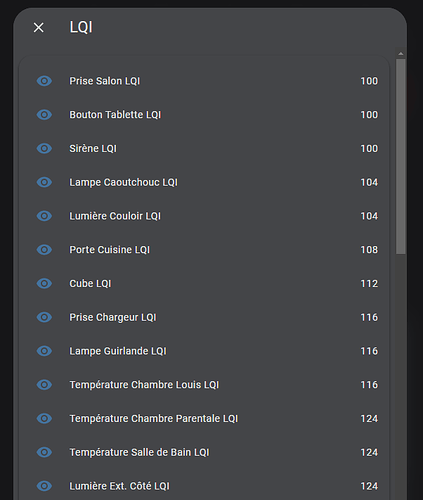Click eye icon beside Bouton Tablette LQI
Viewport: 423px width, 500px height.
(44, 115)
